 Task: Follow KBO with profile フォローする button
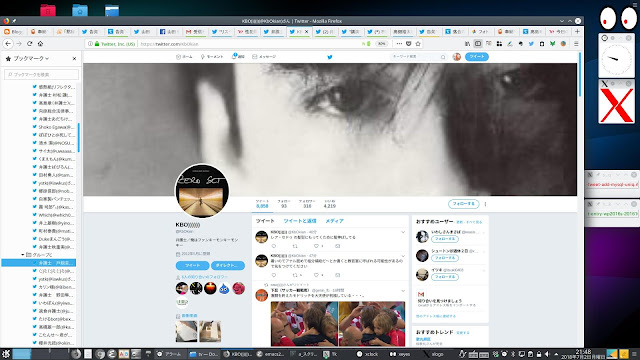click(x=463, y=204)
